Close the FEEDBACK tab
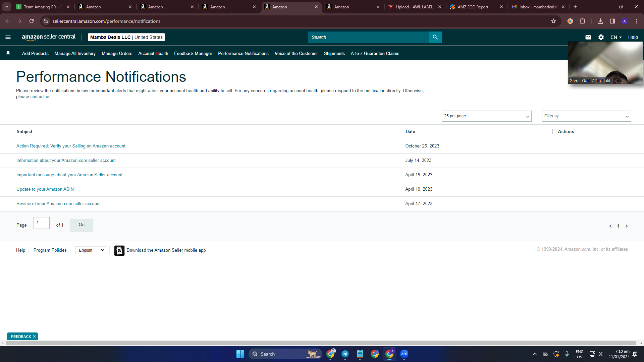Image resolution: width=644 pixels, height=362 pixels. click(34, 337)
